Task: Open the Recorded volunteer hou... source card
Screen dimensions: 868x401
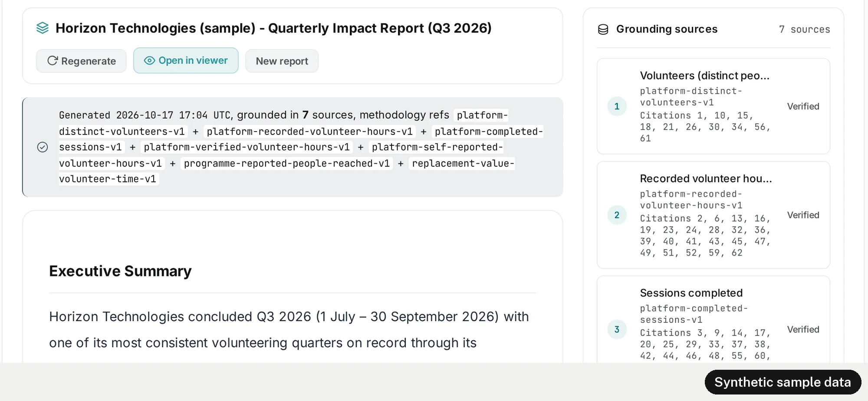Action: coord(713,215)
